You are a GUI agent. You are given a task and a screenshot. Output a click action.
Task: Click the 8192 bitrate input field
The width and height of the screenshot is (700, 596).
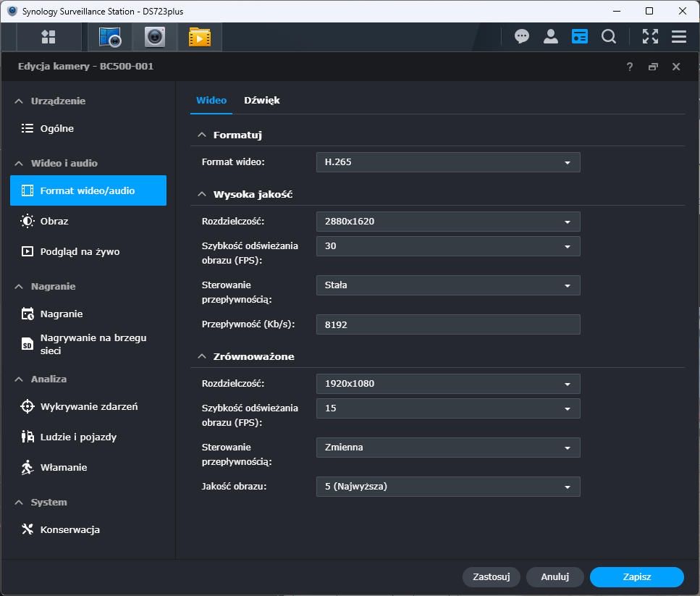448,324
